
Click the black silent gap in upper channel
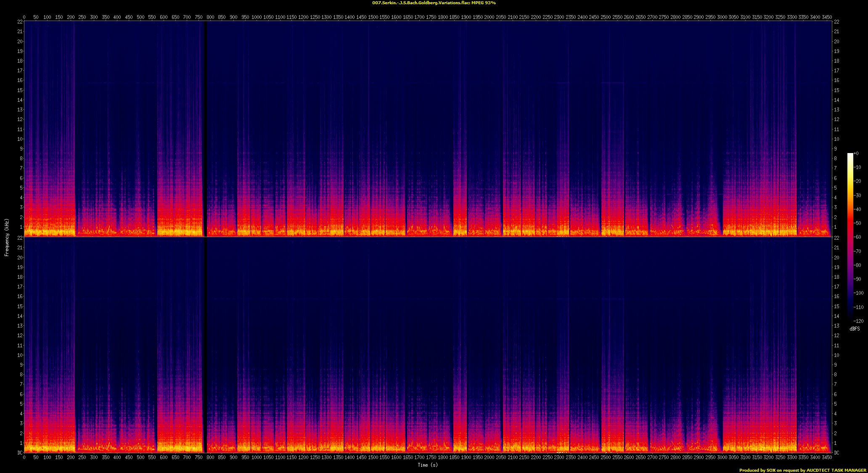point(205,129)
